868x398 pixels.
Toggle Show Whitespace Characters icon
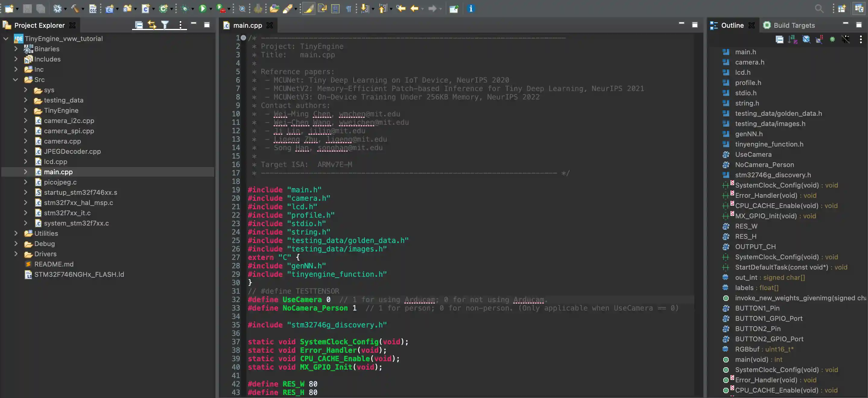coord(349,9)
